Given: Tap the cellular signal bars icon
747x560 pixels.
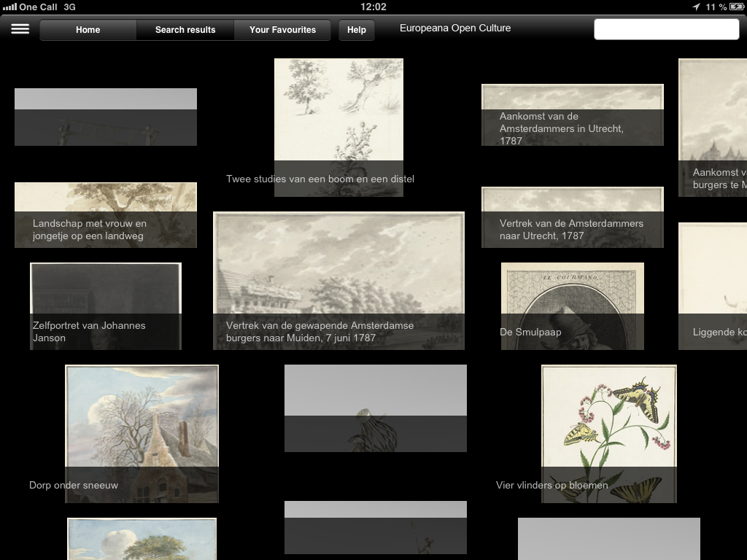Looking at the screenshot, I should (9, 7).
